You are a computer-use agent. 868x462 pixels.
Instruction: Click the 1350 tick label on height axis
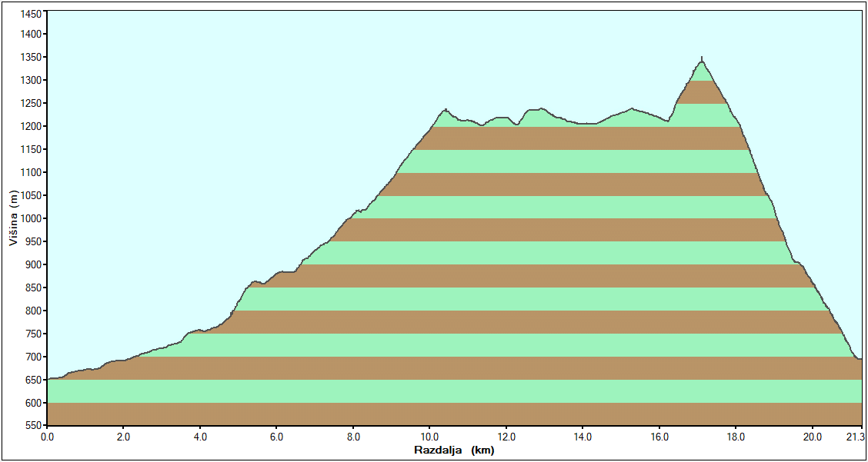pyautogui.click(x=32, y=57)
